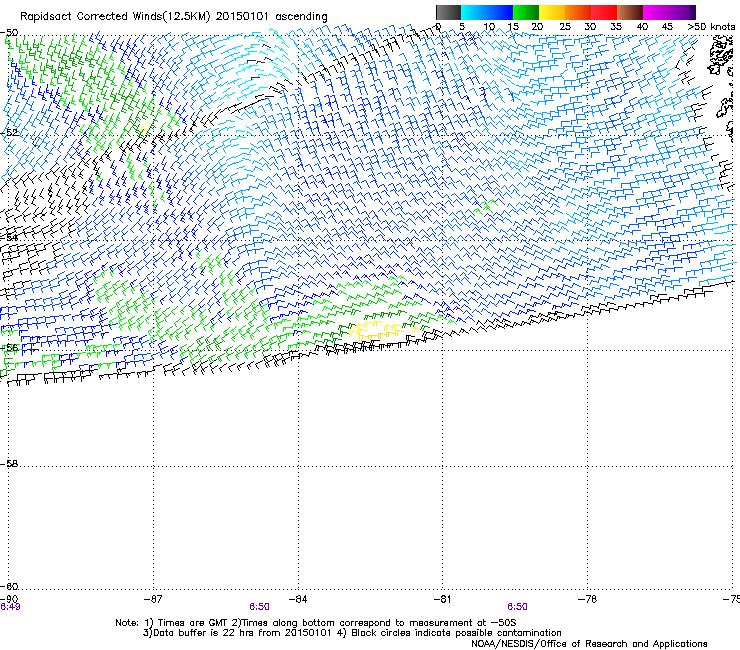
Task: Click the '-87' longitude axis label
Action: tap(153, 599)
